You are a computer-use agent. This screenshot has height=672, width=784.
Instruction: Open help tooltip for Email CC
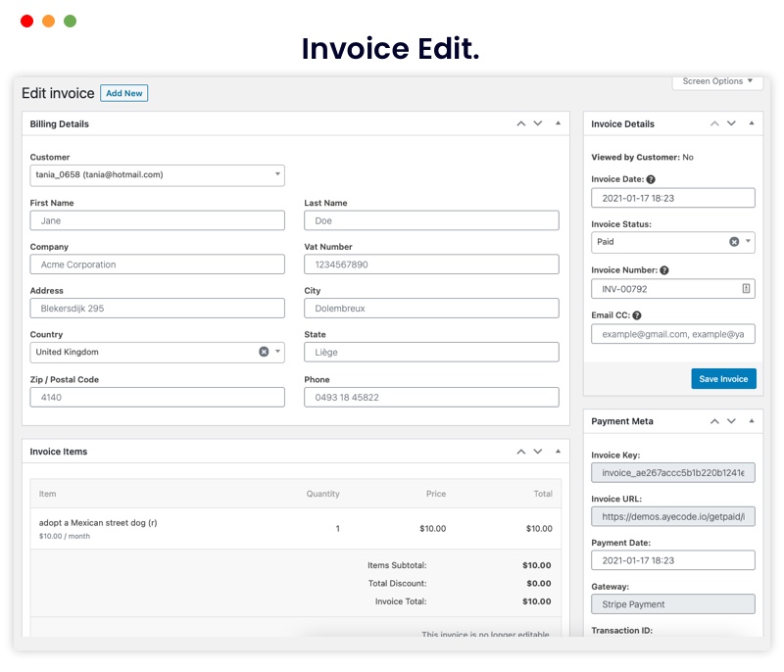(636, 315)
